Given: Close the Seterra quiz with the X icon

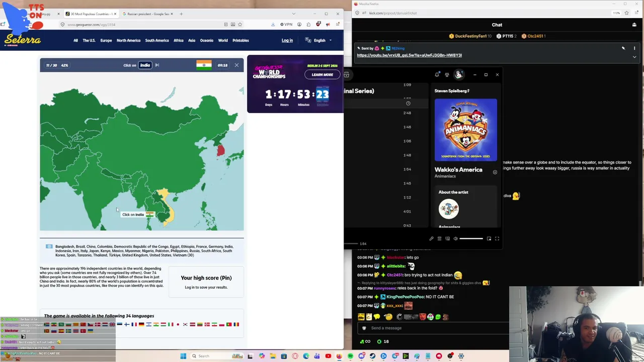Looking at the screenshot, I should tap(236, 65).
